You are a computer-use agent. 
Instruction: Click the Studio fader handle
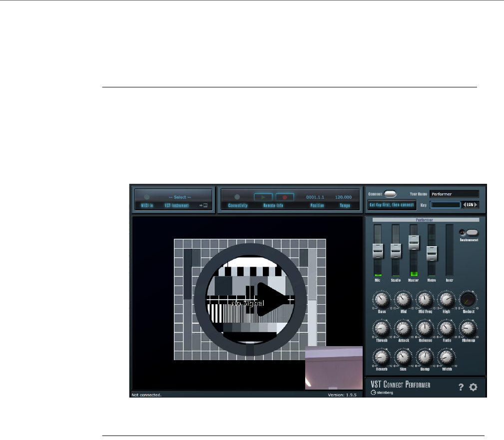[396, 251]
